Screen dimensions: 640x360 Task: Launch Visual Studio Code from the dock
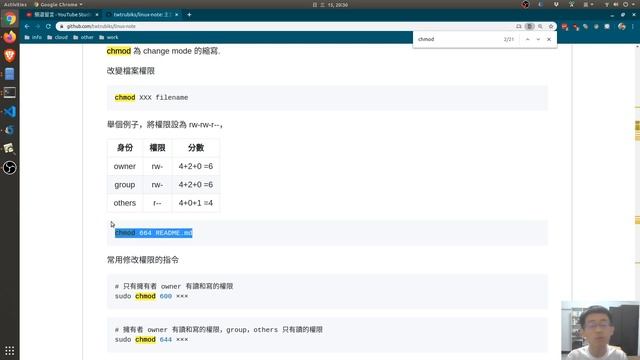click(x=10, y=111)
